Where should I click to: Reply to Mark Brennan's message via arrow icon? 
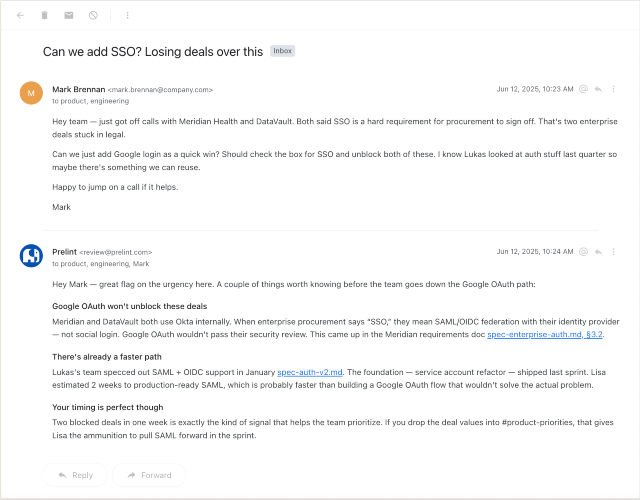tap(598, 89)
